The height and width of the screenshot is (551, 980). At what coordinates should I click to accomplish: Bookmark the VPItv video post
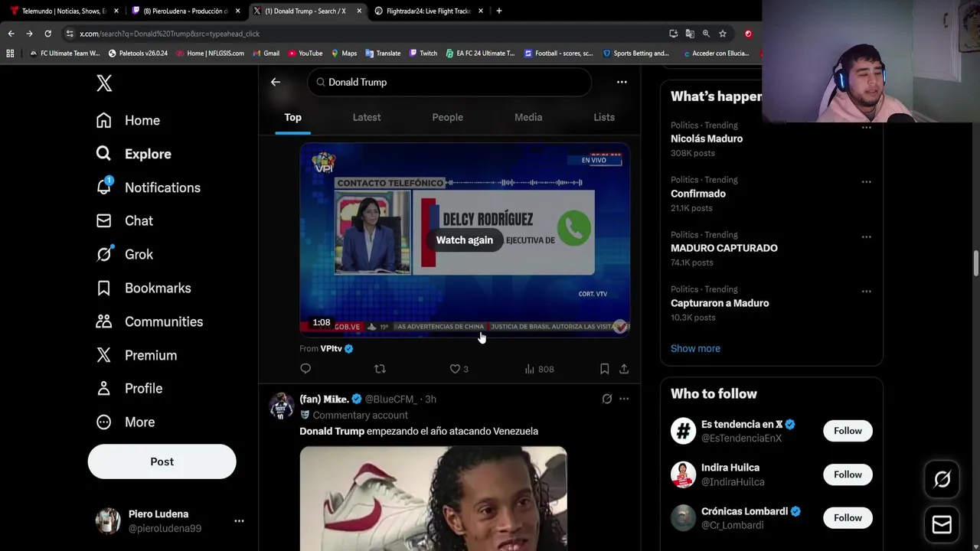tap(604, 369)
